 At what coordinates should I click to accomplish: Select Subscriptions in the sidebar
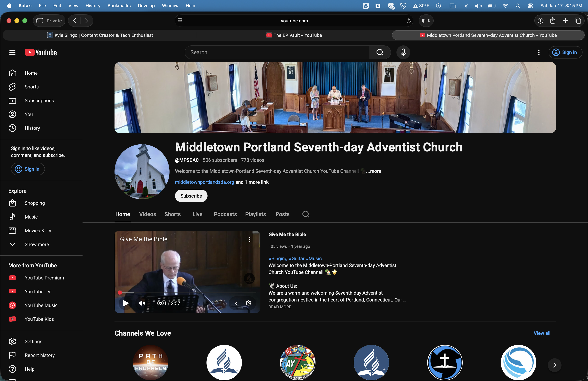39,100
